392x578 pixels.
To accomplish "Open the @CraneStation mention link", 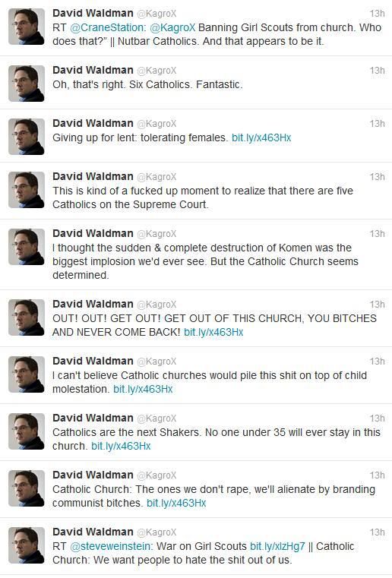I will (108, 27).
